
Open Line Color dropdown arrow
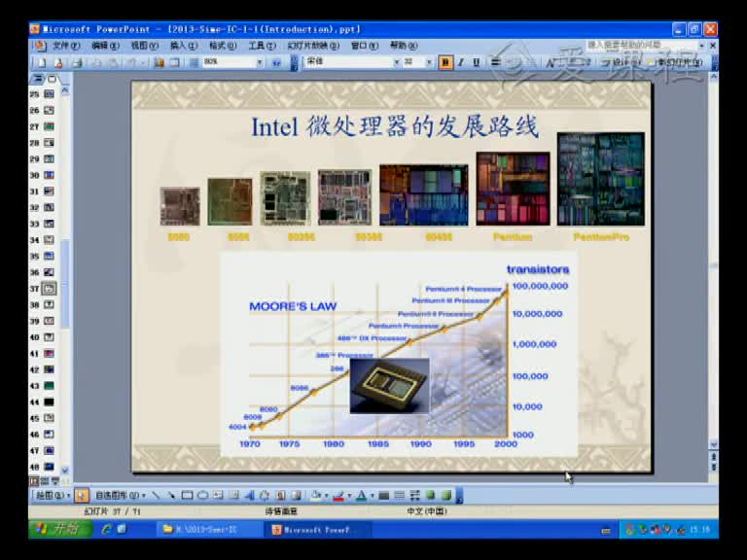click(x=349, y=495)
